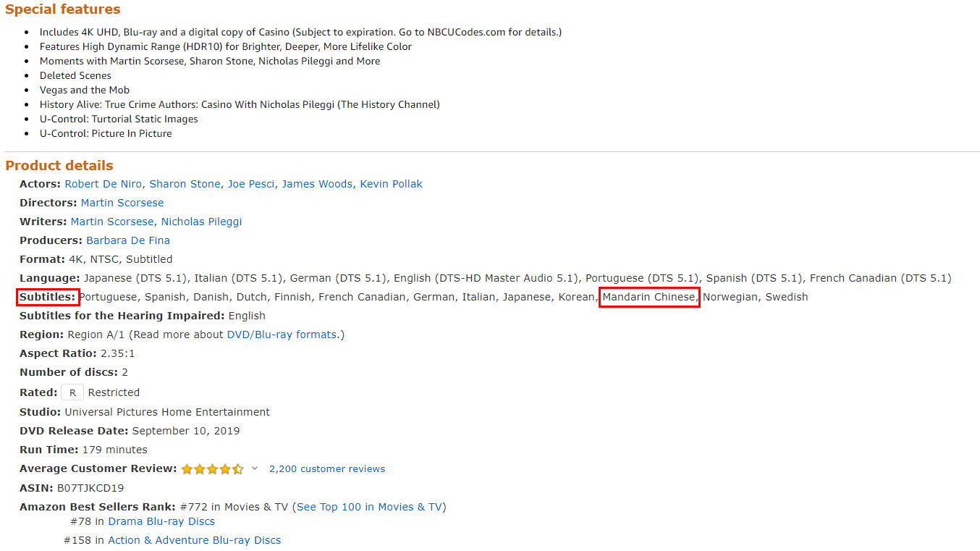
Task: Open the James Woods actor link
Action: (317, 184)
